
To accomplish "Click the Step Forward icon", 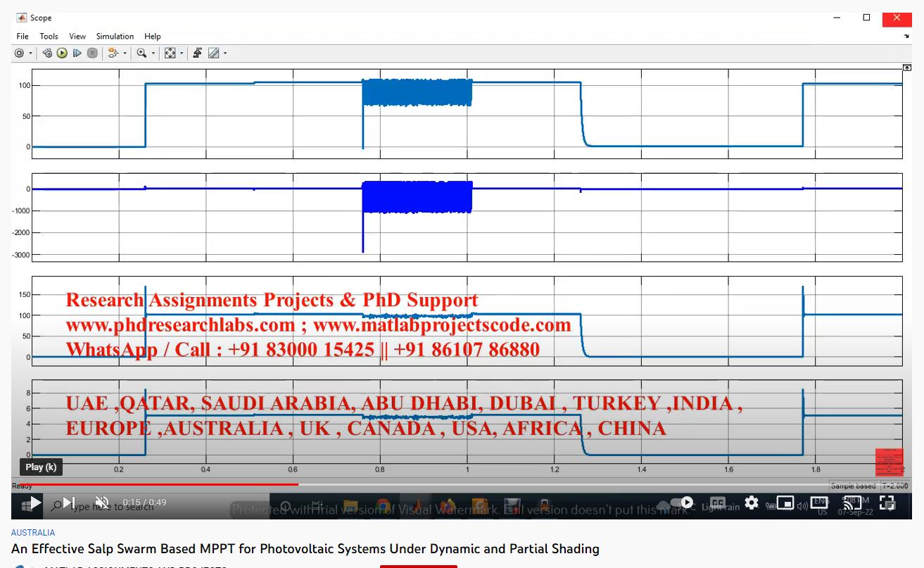I will [x=77, y=53].
